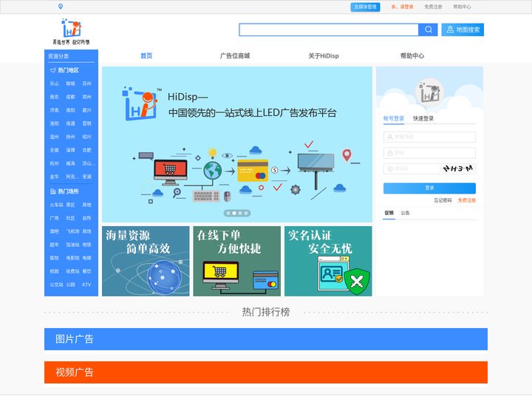The height and width of the screenshot is (399, 532).
Task: Switch to the 快速登录 tab
Action: pyautogui.click(x=423, y=118)
